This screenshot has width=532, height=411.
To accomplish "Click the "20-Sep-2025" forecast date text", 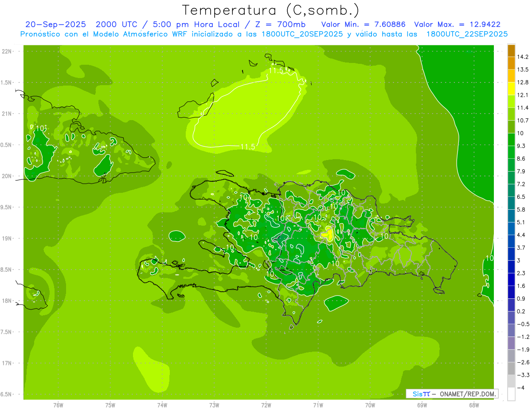I will [x=55, y=24].
